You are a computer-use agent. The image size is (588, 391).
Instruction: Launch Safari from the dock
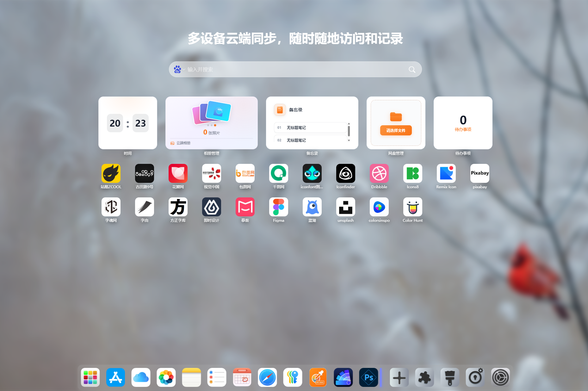(x=267, y=377)
